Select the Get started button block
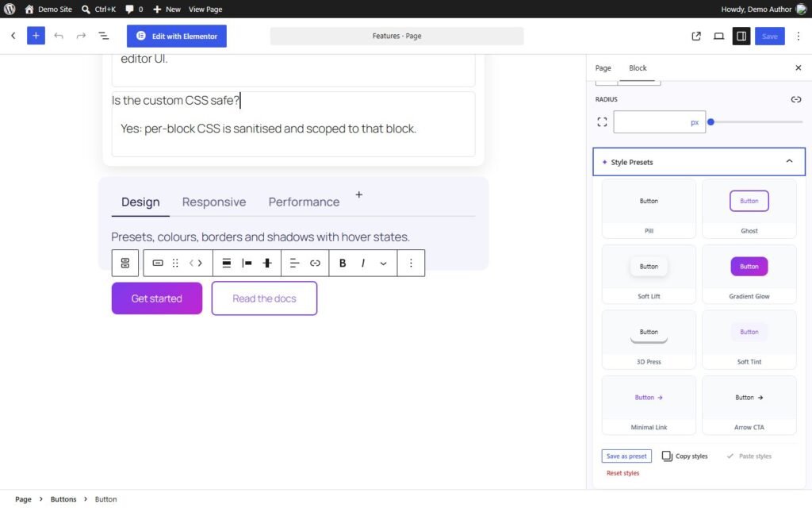812x508 pixels. coord(157,298)
